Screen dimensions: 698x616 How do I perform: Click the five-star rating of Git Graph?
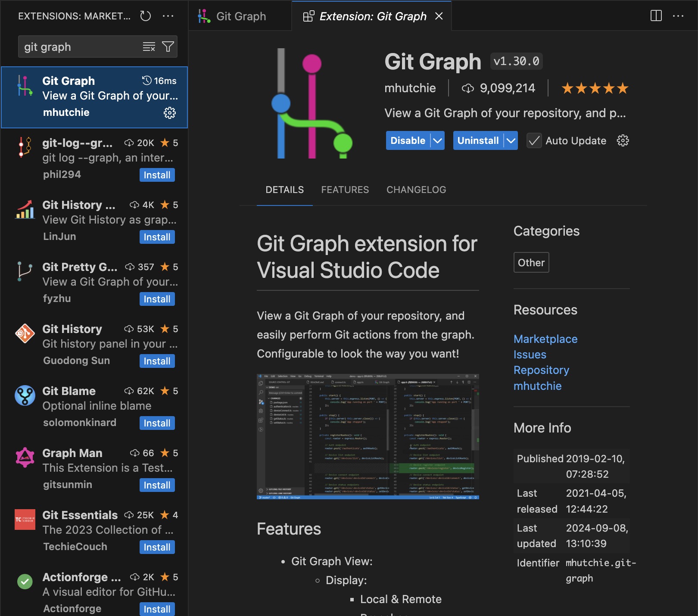[595, 88]
